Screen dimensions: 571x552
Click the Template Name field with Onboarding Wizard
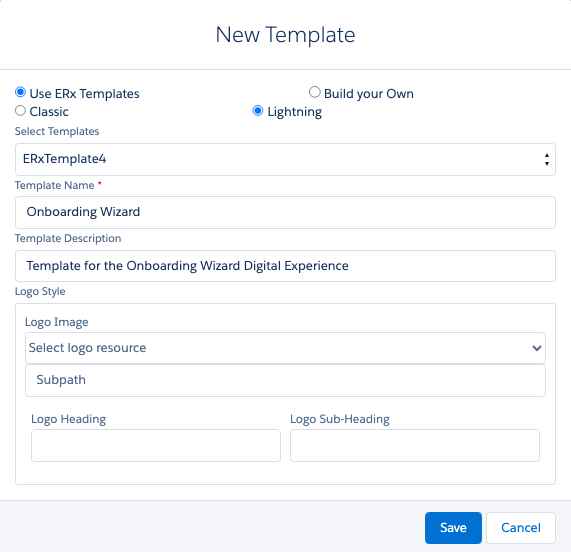coord(285,212)
